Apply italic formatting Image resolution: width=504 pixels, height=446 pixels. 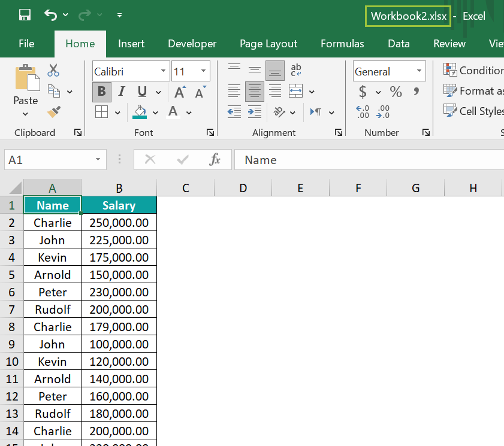pyautogui.click(x=118, y=91)
